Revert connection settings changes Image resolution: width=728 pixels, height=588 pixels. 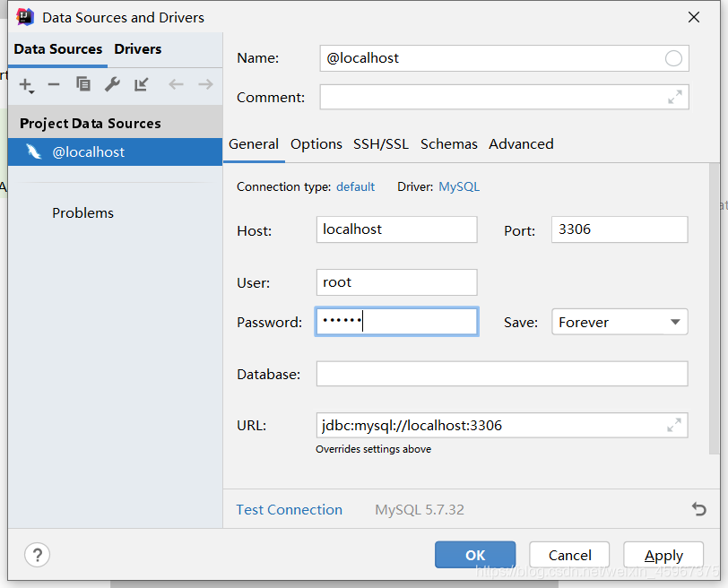(x=699, y=509)
